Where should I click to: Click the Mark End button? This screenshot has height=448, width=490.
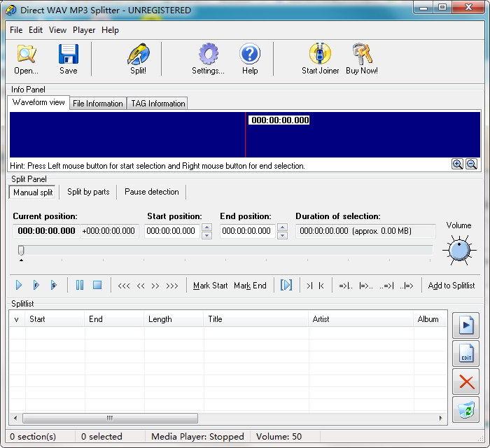[x=250, y=286]
